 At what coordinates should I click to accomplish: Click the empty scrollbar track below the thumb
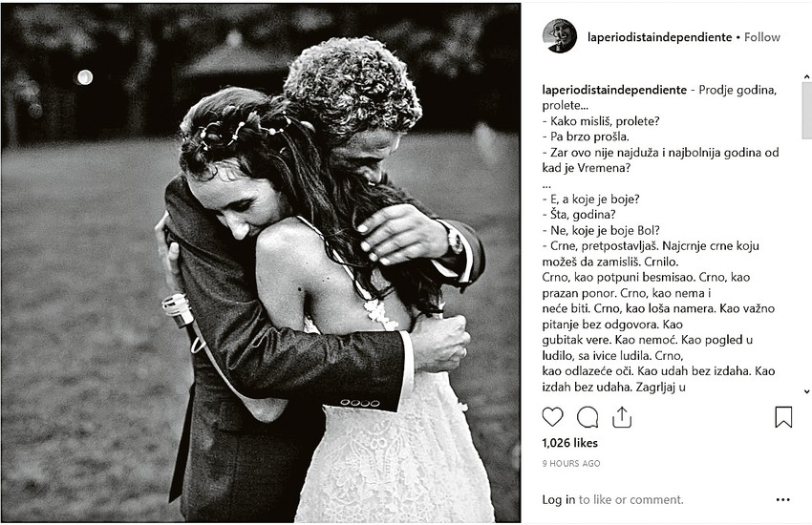point(806,262)
